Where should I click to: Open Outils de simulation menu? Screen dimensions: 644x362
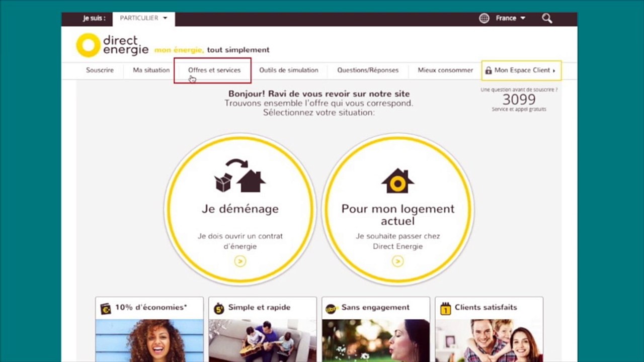point(289,70)
